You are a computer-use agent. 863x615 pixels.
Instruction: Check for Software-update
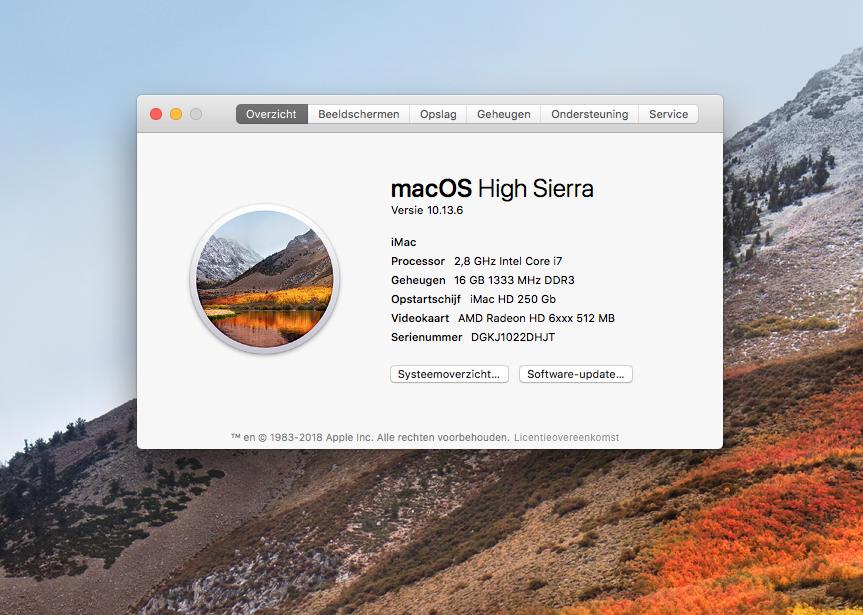coord(576,374)
